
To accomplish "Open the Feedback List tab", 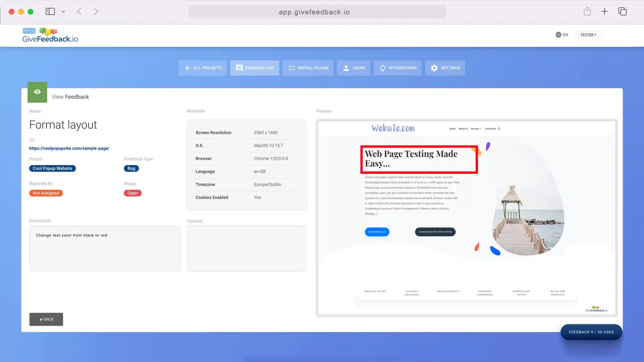I will point(255,68).
